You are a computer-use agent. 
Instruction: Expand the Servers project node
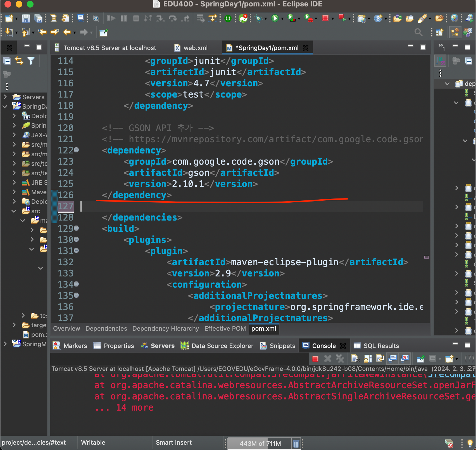[x=5, y=97]
